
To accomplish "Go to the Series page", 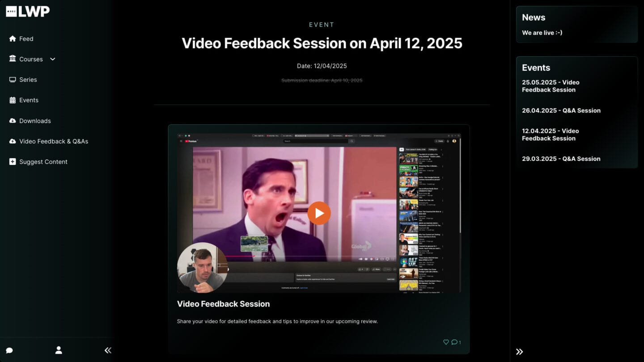I will pyautogui.click(x=28, y=80).
